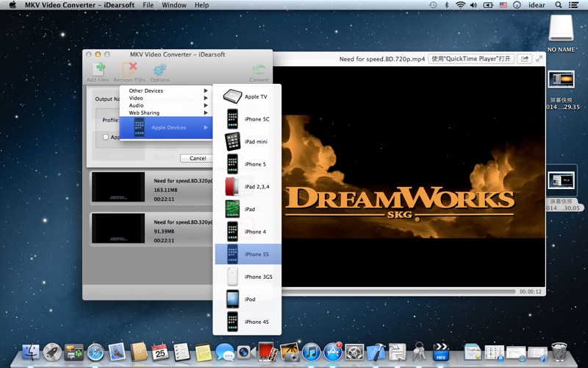Select the iPhone 4 menu entry
The width and height of the screenshot is (588, 368).
(x=247, y=232)
